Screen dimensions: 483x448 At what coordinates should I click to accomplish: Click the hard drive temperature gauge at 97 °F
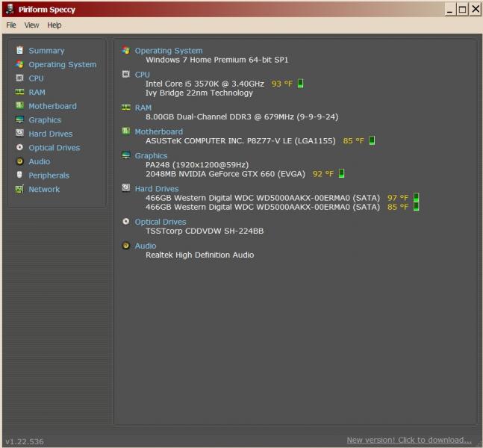(x=417, y=198)
